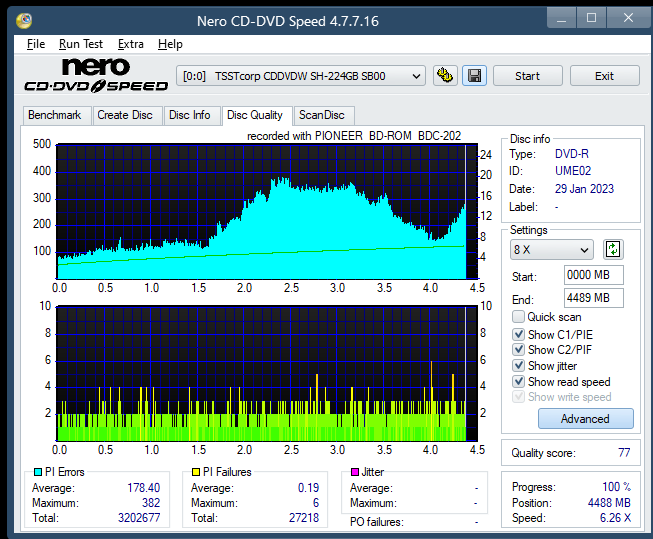Click the PI Failures green graph area
The image size is (653, 539).
click(267, 374)
